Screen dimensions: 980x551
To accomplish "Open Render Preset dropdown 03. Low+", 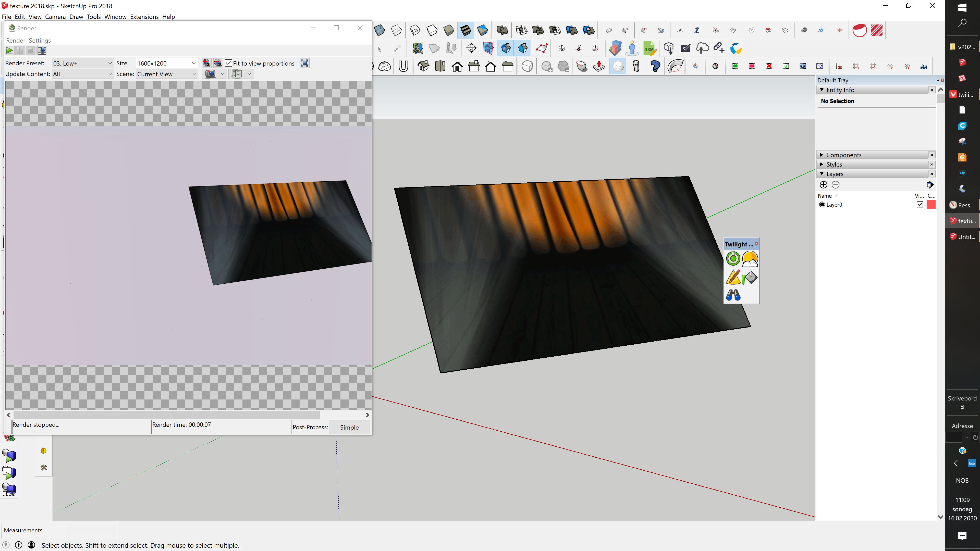I will pos(82,63).
